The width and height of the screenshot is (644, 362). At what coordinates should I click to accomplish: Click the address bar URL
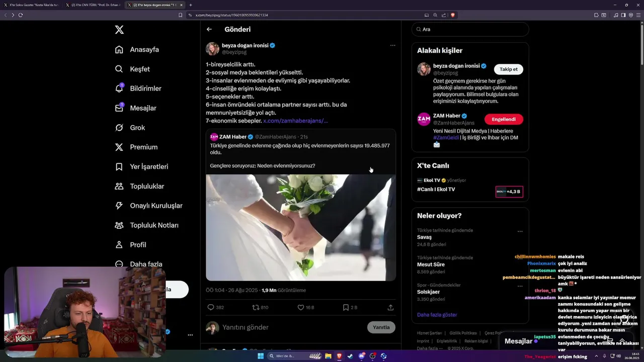[x=231, y=15]
